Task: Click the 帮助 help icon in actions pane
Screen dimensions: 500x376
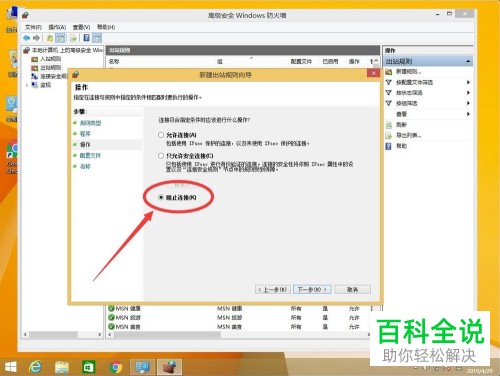Action: tap(389, 146)
